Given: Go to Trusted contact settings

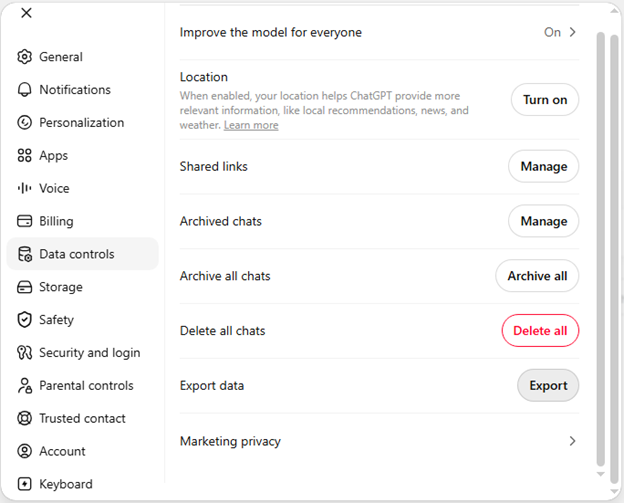Looking at the screenshot, I should pos(83,418).
